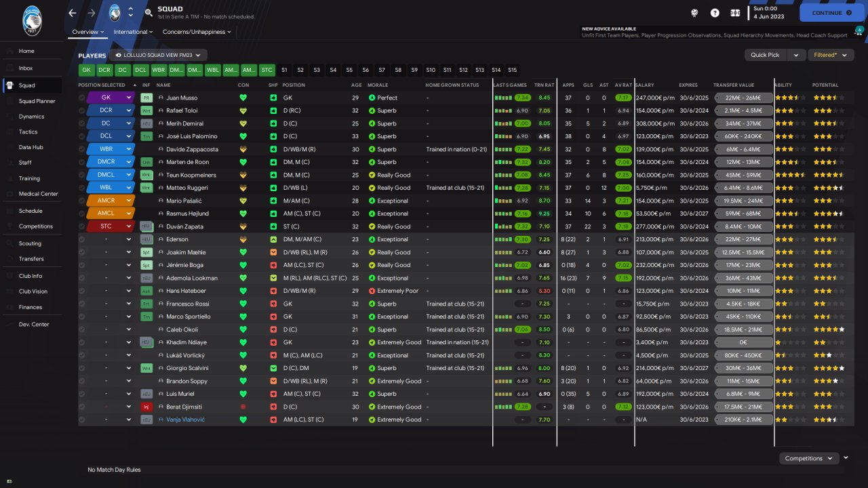868x488 pixels.
Task: Open the staff advice notification icon
Action: pyautogui.click(x=858, y=32)
